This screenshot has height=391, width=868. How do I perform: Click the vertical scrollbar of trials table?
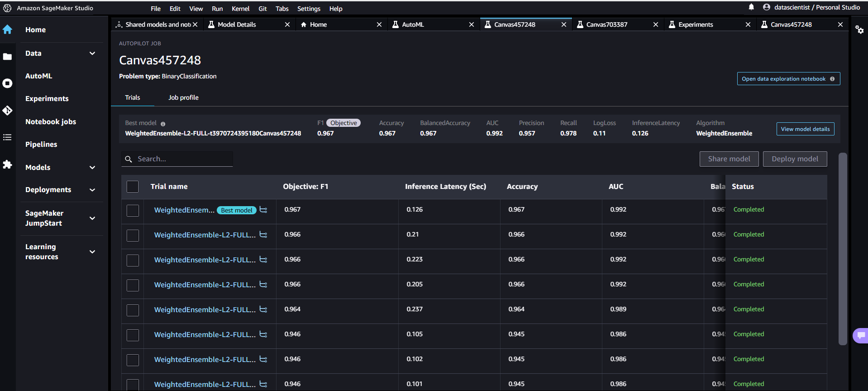[x=842, y=249]
